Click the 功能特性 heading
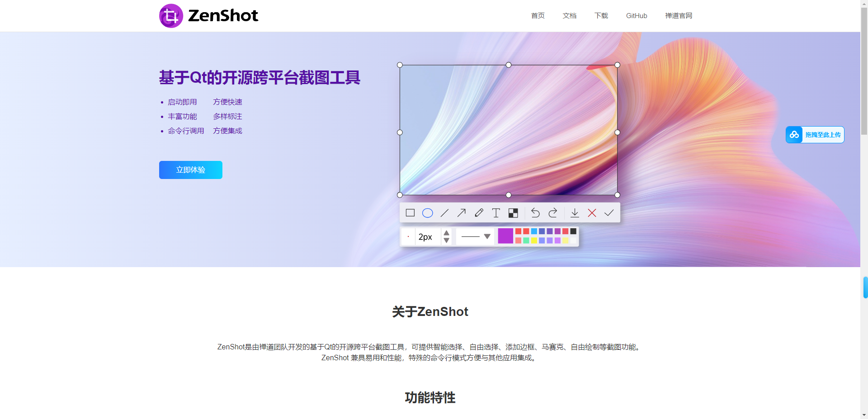 pos(430,398)
